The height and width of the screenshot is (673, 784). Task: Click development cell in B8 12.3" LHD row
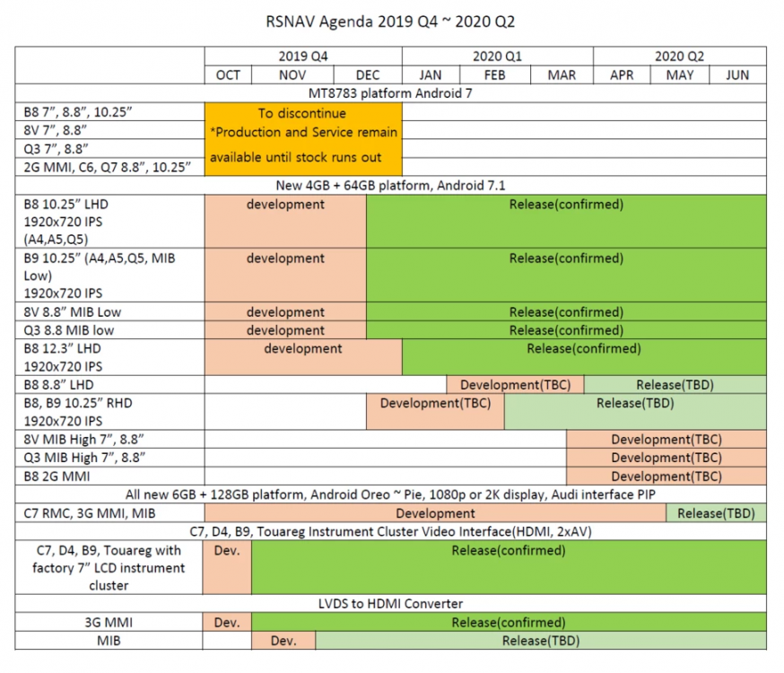[x=303, y=357]
